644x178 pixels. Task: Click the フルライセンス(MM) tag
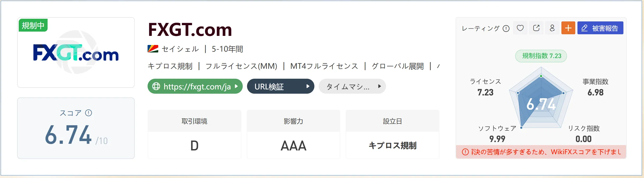tap(241, 66)
